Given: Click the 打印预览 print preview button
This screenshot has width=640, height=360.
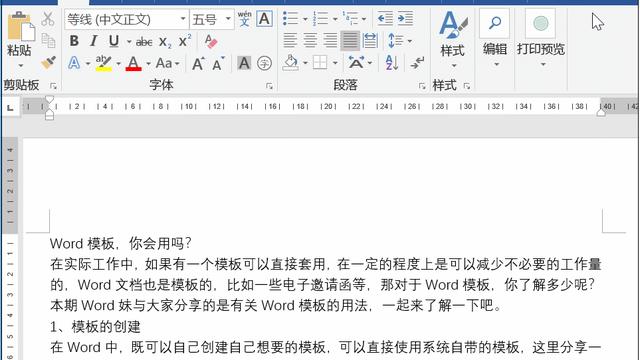Looking at the screenshot, I should click(x=541, y=39).
